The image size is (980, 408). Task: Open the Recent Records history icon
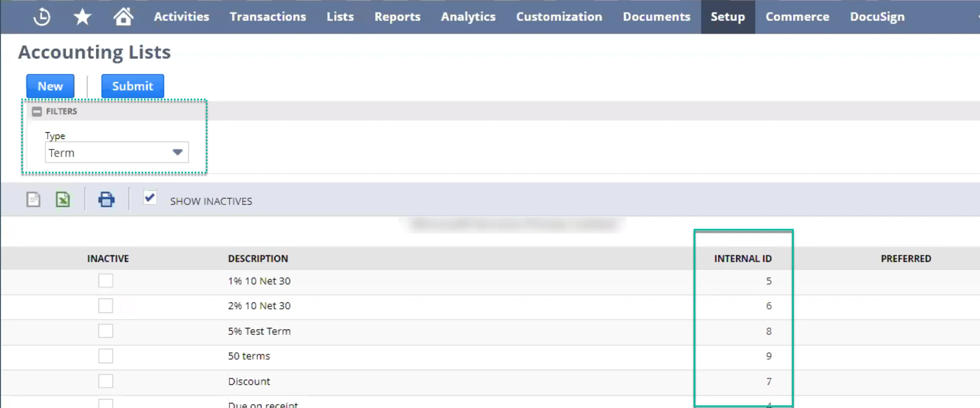pyautogui.click(x=42, y=17)
